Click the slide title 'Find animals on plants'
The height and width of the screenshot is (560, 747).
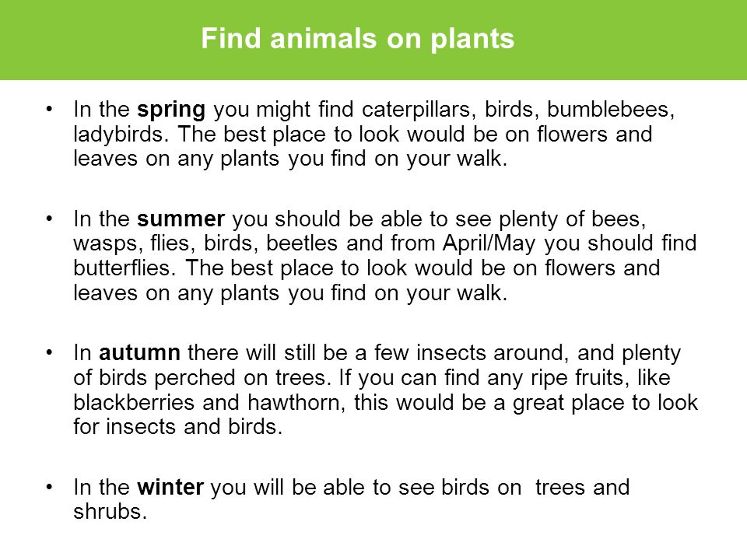tap(358, 38)
